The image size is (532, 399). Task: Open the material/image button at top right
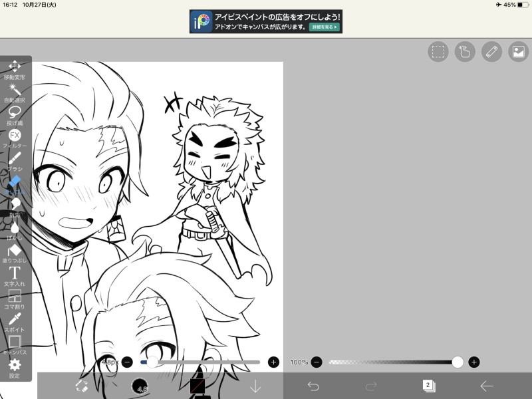(x=519, y=52)
